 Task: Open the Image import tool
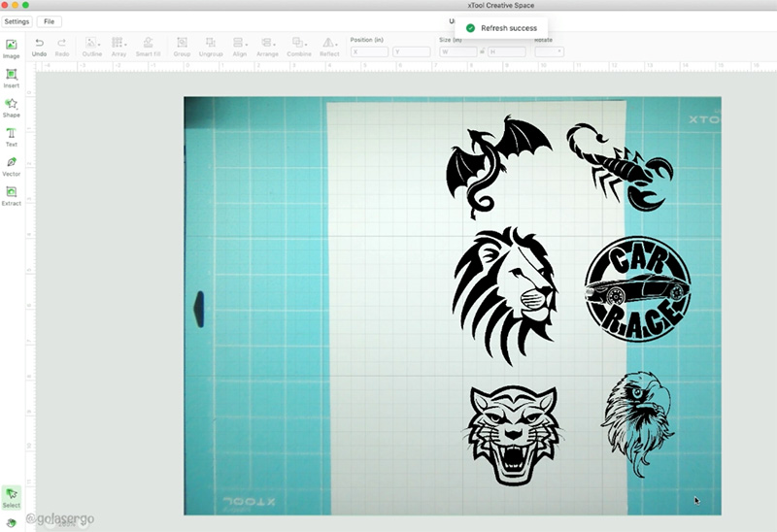click(12, 49)
